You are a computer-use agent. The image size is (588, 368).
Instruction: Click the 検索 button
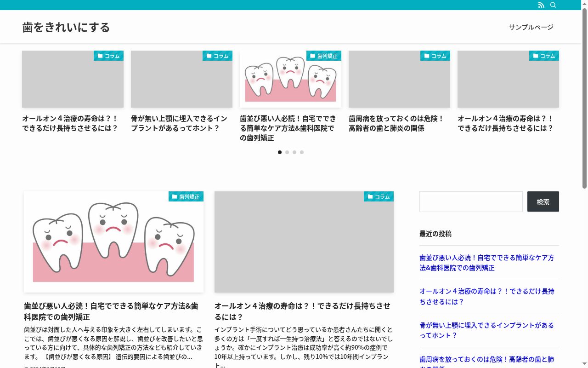543,201
